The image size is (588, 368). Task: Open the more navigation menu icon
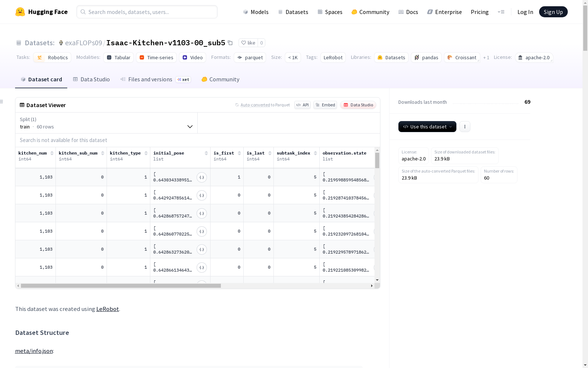501,12
